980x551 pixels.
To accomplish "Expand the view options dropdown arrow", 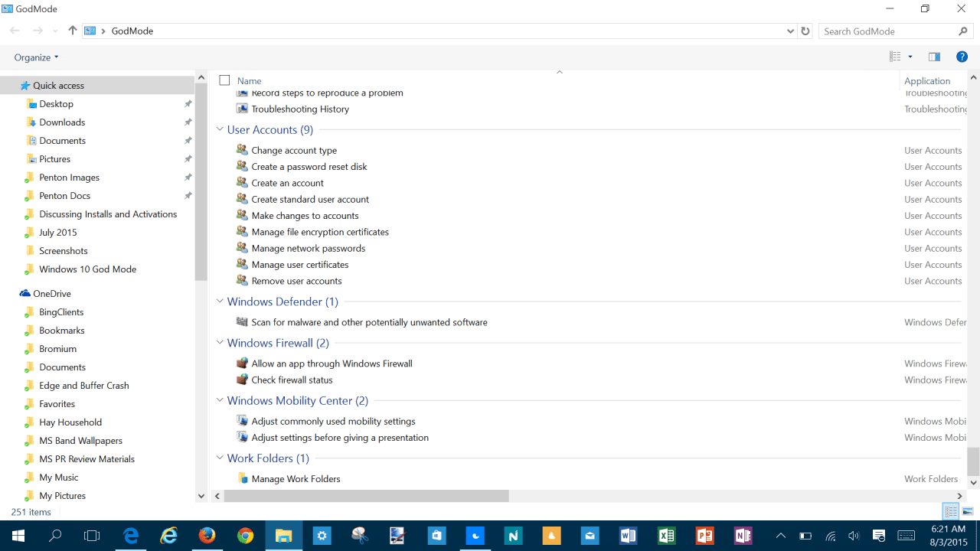I will 910,57.
